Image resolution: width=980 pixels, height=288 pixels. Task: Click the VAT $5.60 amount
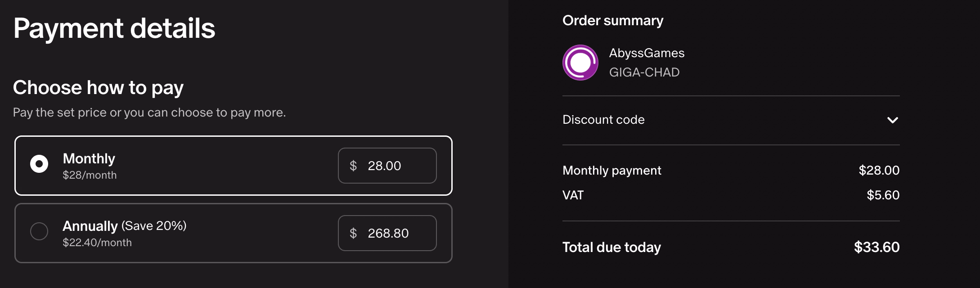(883, 195)
